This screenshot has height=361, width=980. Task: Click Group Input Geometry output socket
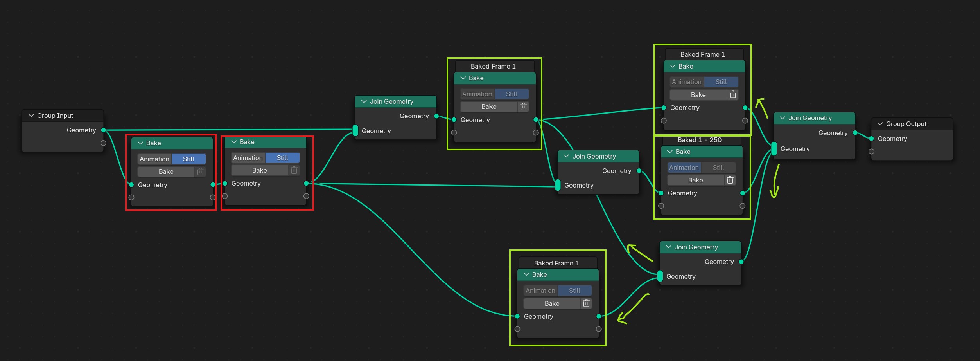coord(104,130)
